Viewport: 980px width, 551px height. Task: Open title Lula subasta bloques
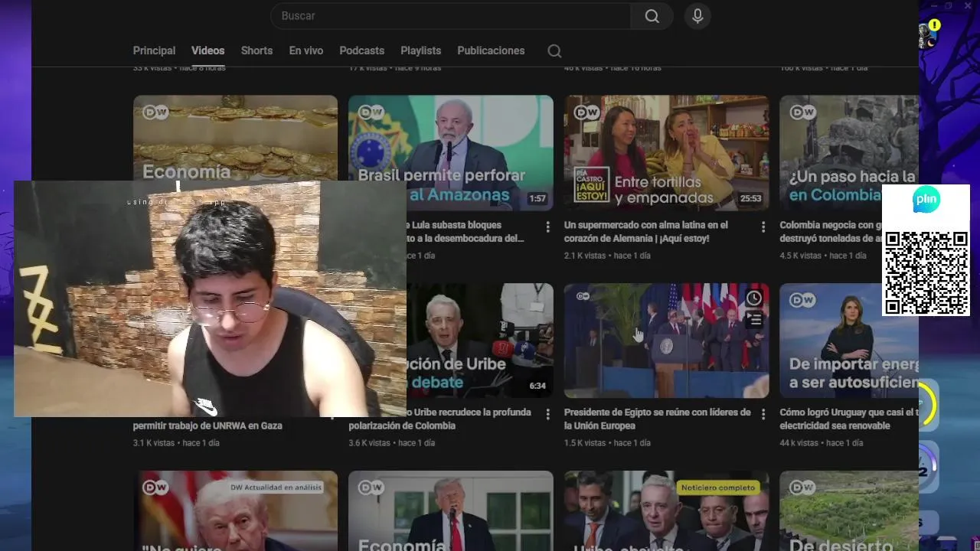click(465, 232)
